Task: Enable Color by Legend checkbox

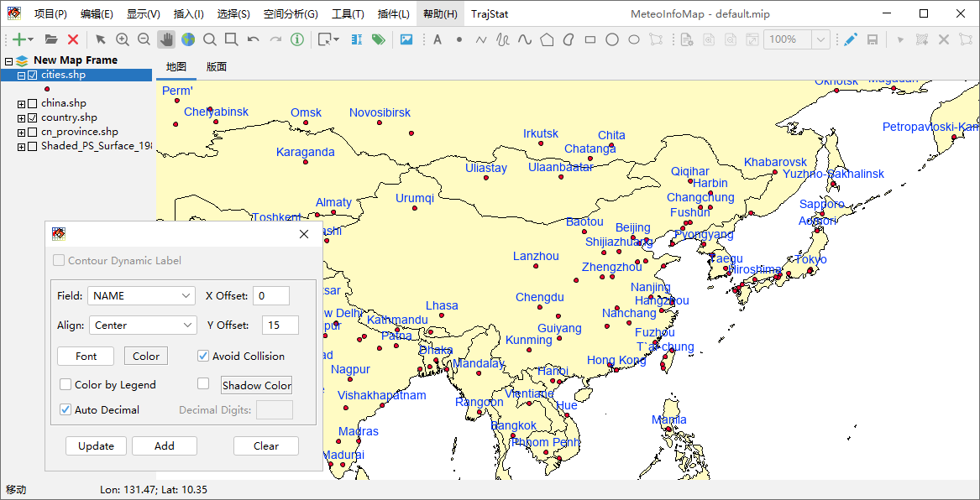Action: 65,384
